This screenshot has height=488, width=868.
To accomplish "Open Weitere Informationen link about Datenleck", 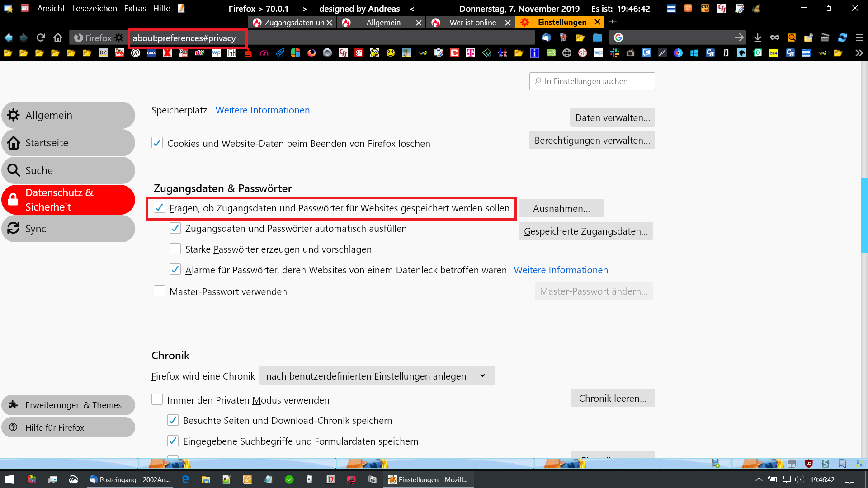I will point(561,270).
